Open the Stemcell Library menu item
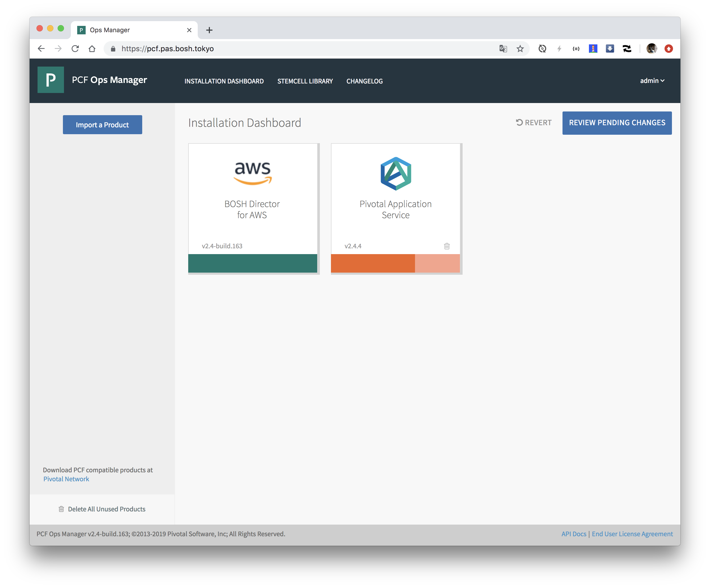 pos(305,81)
